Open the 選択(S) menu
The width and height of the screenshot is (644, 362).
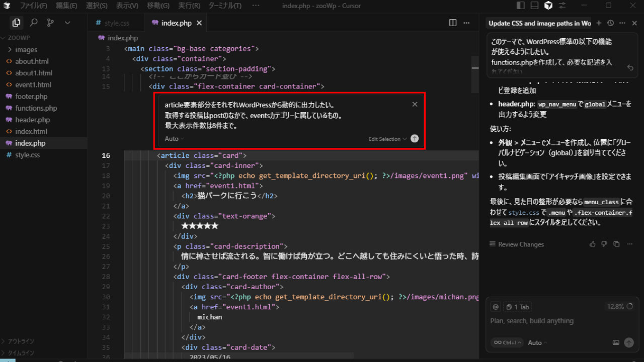coord(97,6)
